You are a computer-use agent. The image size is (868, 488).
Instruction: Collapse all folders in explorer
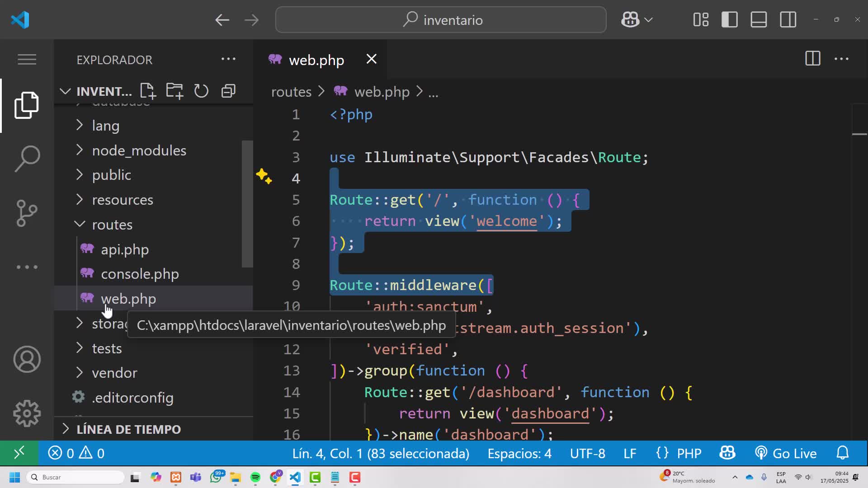pyautogui.click(x=228, y=91)
